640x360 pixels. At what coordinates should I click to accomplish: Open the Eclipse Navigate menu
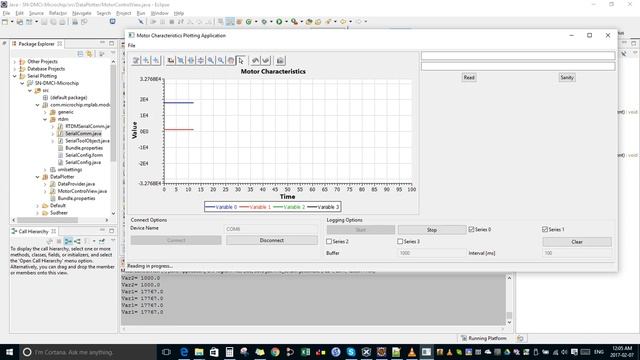[x=82, y=13]
